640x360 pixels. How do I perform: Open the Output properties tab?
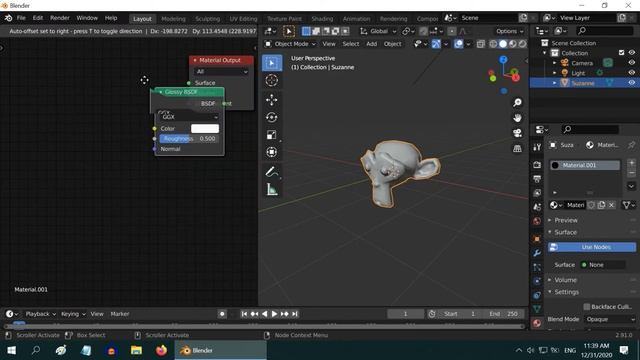point(537,179)
